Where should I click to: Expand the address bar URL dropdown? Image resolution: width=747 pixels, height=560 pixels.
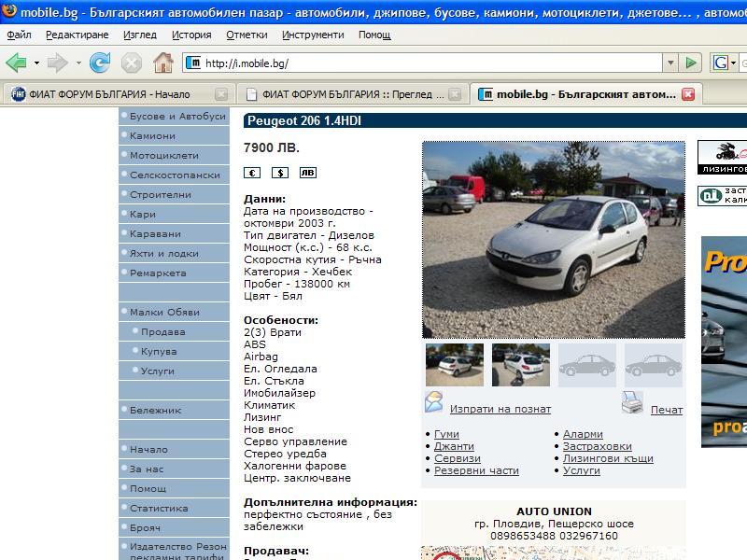coord(670,63)
